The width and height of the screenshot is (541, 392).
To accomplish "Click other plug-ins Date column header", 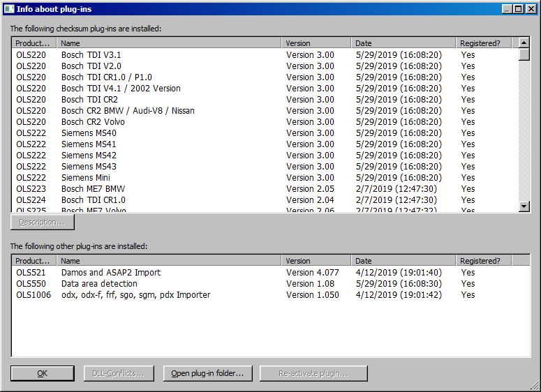I will (x=403, y=261).
